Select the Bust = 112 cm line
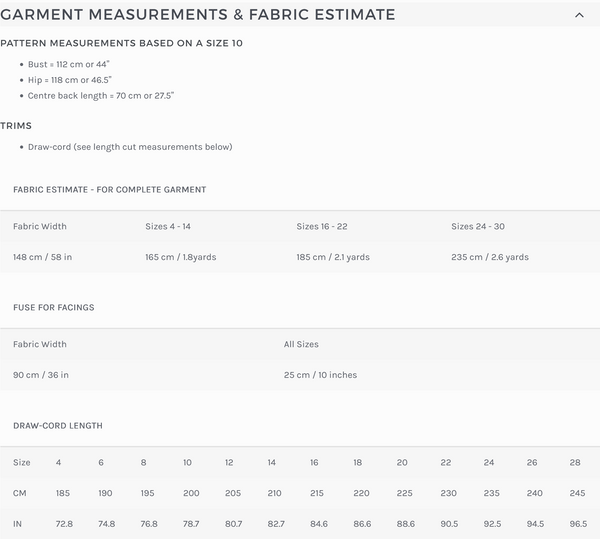This screenshot has height=539, width=600. click(x=69, y=64)
